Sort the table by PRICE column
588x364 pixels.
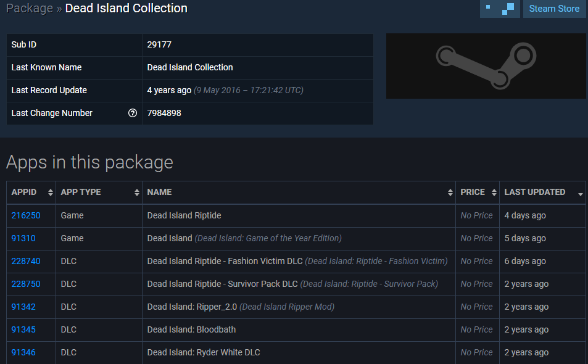coord(477,192)
